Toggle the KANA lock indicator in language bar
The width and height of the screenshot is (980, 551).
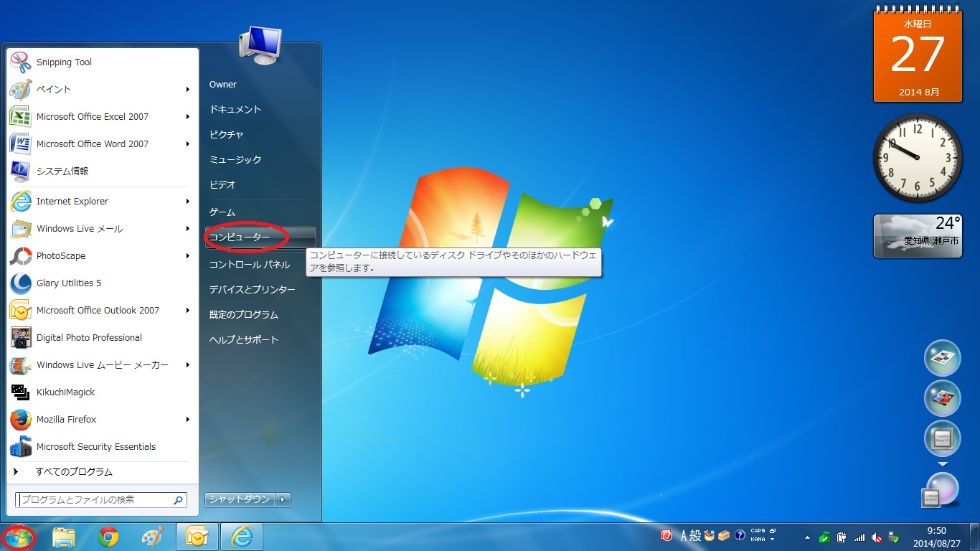[758, 540]
